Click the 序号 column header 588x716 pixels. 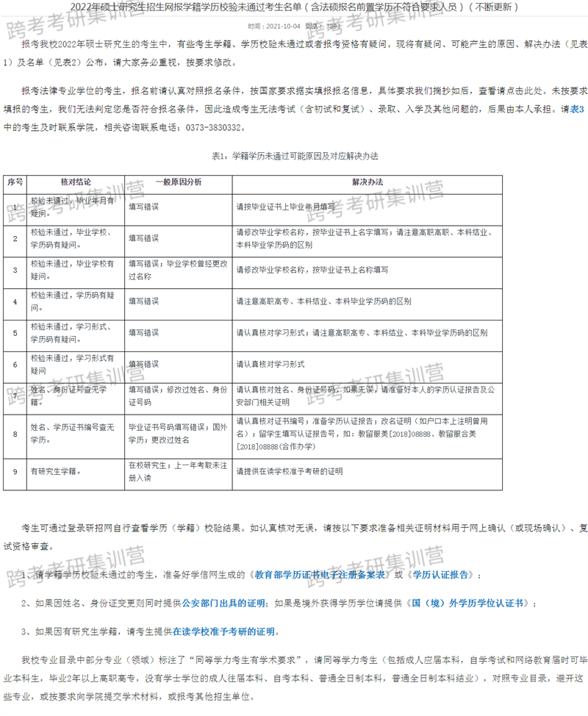tap(15, 182)
